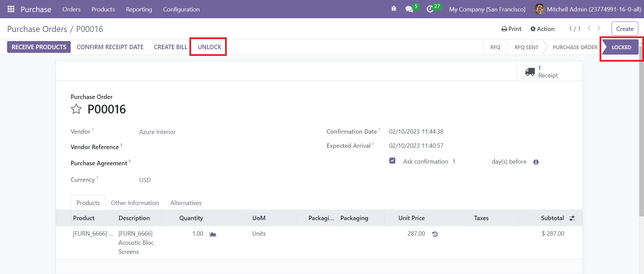
Task: Switch to the Other Information tab
Action: (x=135, y=203)
